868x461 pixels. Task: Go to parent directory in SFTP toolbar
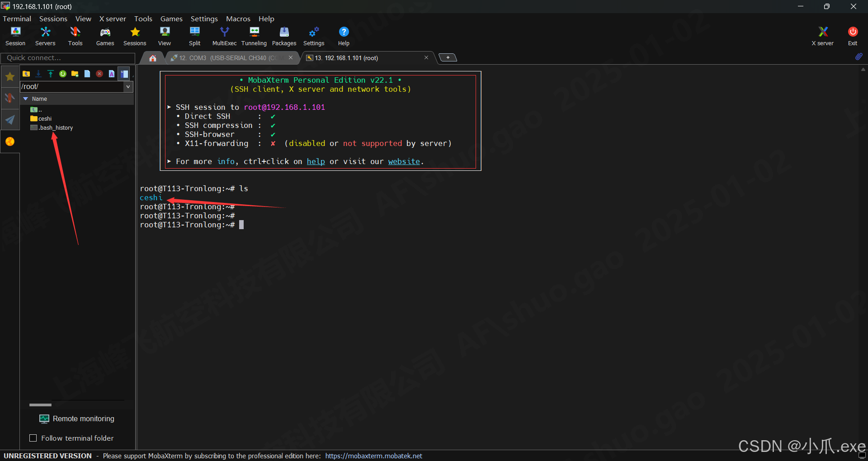tap(26, 74)
